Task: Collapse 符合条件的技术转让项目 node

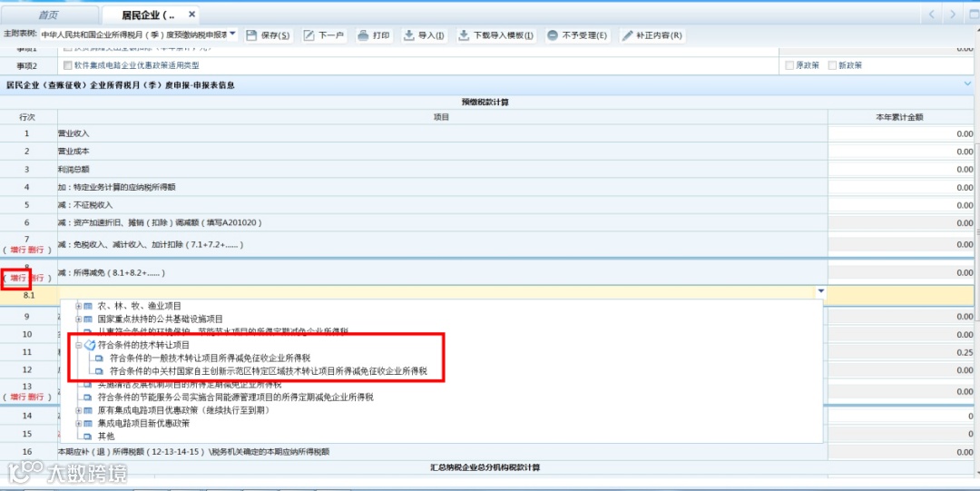Action: 78,345
